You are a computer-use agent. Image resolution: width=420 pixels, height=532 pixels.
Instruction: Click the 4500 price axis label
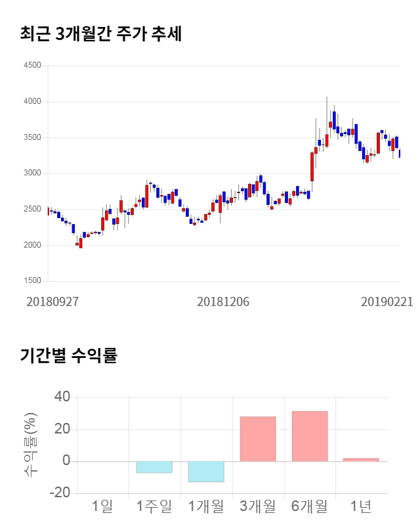32,66
